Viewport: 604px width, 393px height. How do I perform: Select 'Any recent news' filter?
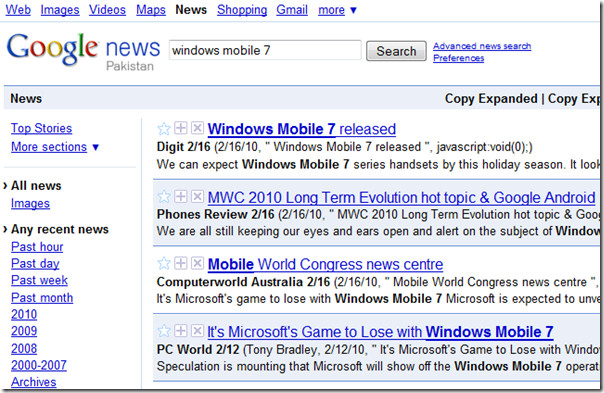tap(60, 229)
